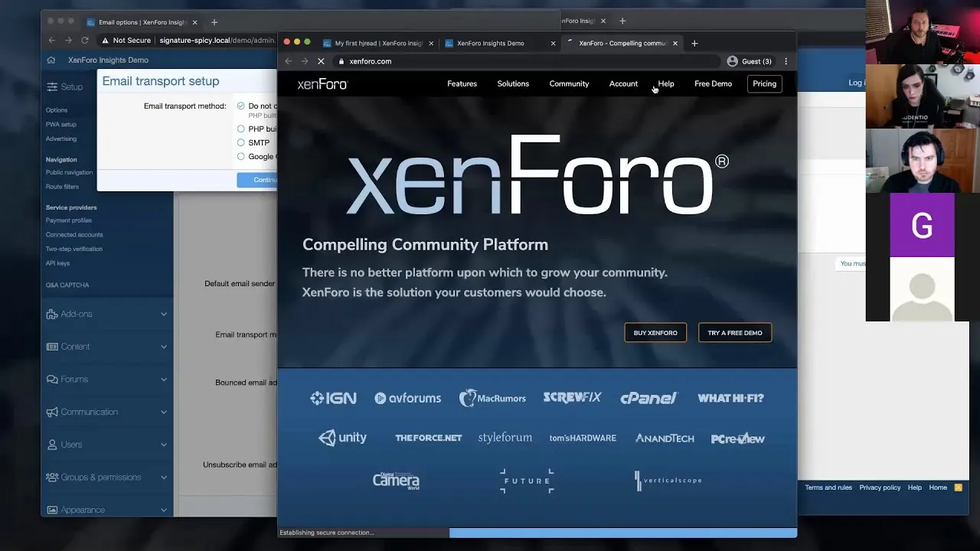The width and height of the screenshot is (980, 551).
Task: Expand the Appearance sidebar section chevron
Action: coord(164,510)
